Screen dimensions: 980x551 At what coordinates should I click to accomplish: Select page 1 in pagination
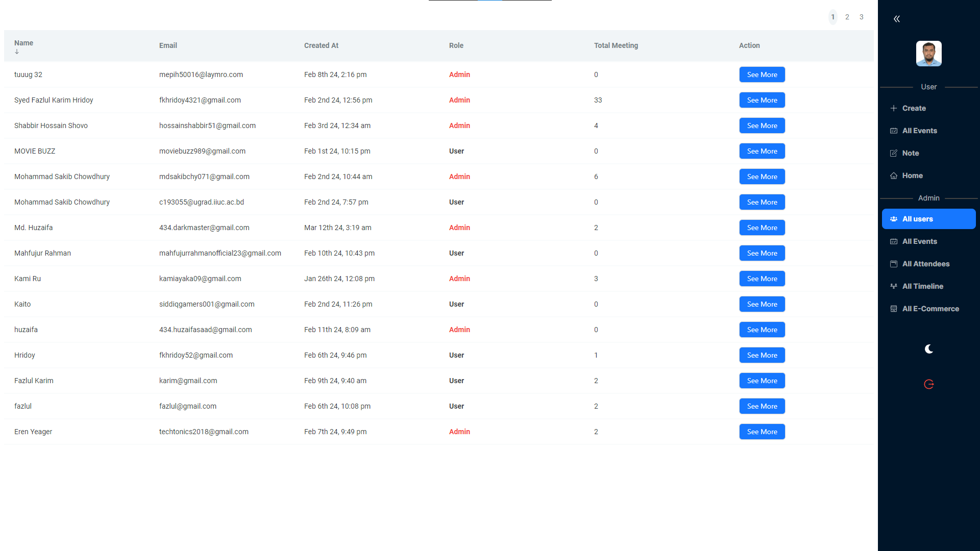tap(832, 17)
